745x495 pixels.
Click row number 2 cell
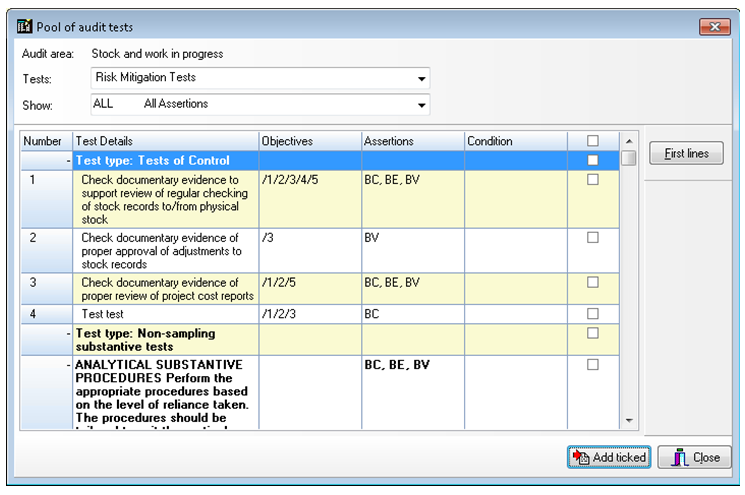46,251
